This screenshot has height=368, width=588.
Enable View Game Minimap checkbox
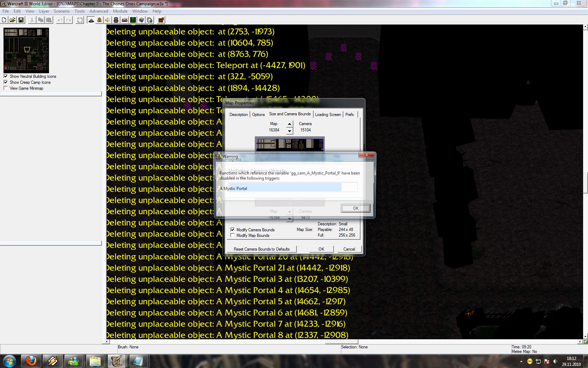[6, 88]
